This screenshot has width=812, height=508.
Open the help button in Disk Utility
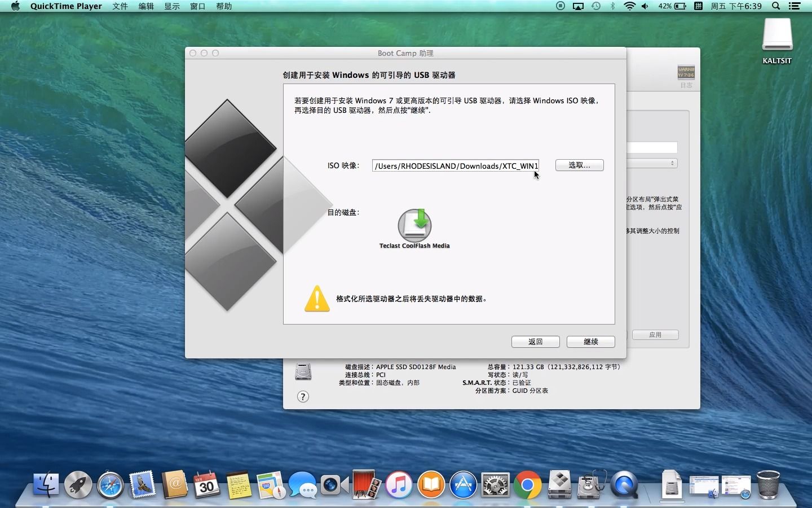[303, 397]
